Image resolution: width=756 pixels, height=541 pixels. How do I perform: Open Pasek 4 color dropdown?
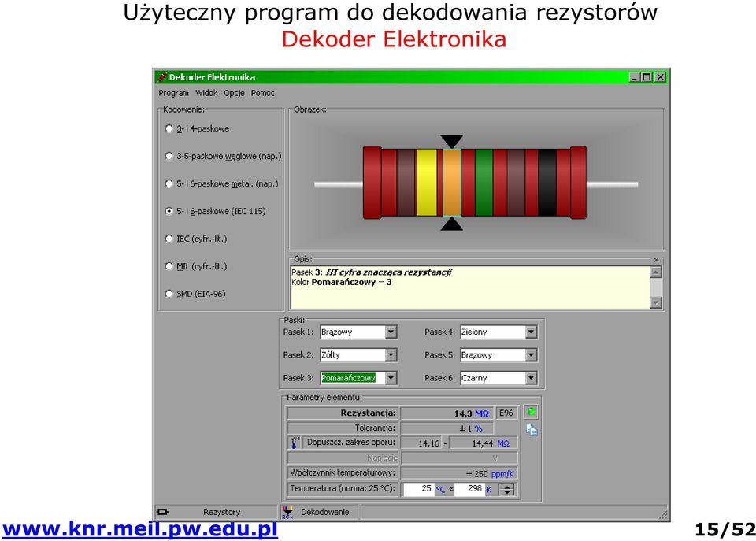531,332
